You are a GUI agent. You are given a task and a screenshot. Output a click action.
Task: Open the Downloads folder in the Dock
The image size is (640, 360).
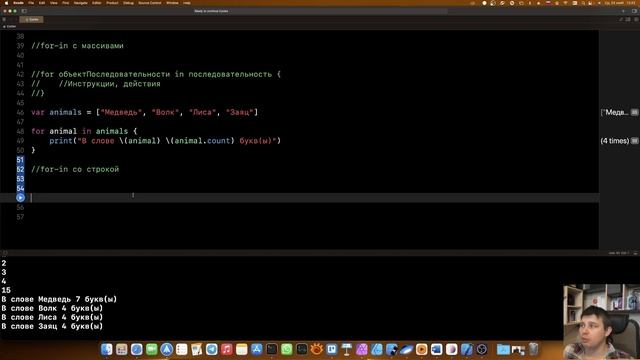(x=503, y=349)
